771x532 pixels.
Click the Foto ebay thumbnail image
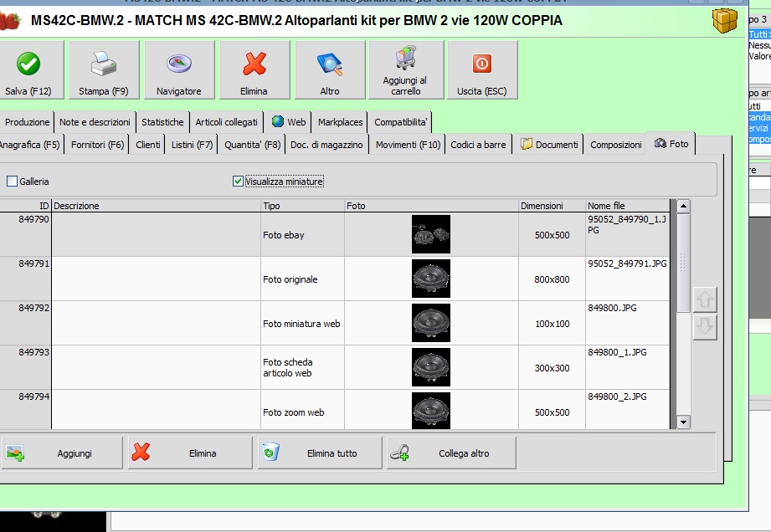tap(431, 234)
